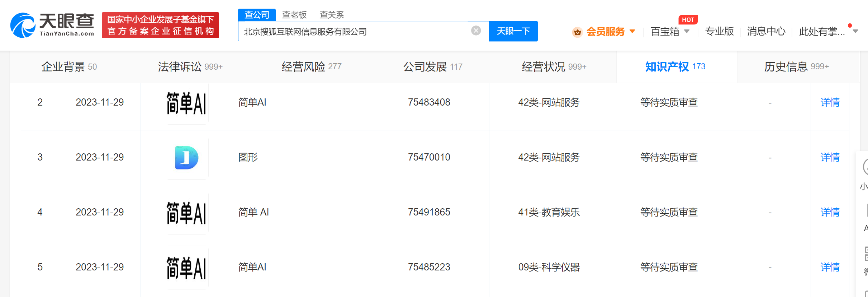Image resolution: width=868 pixels, height=297 pixels.
Task: Open the 简单AI trademark image, registration 75485223
Action: (186, 268)
